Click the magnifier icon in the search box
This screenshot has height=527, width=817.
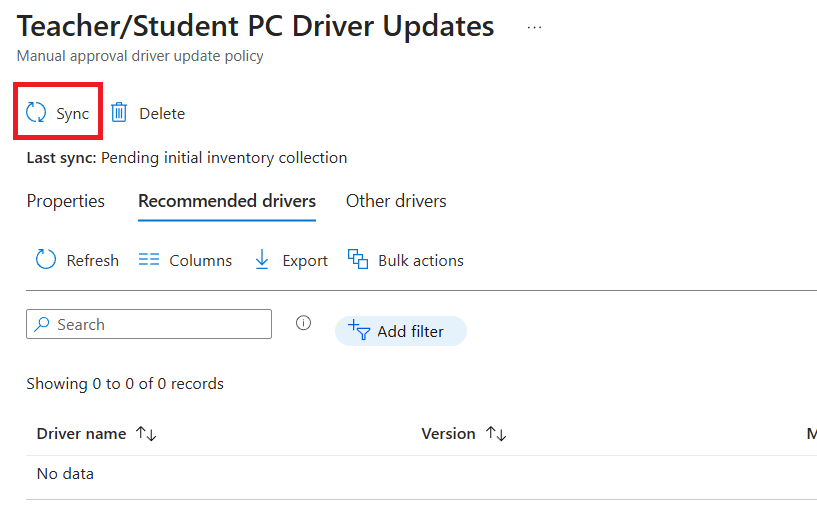point(42,324)
